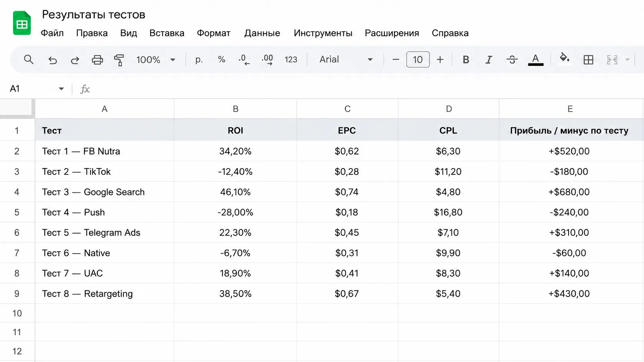644x362 pixels.
Task: Select the CPL header cell
Action: pos(449,130)
